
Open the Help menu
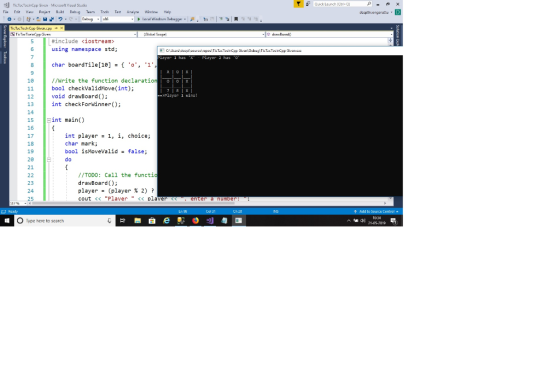(x=167, y=12)
